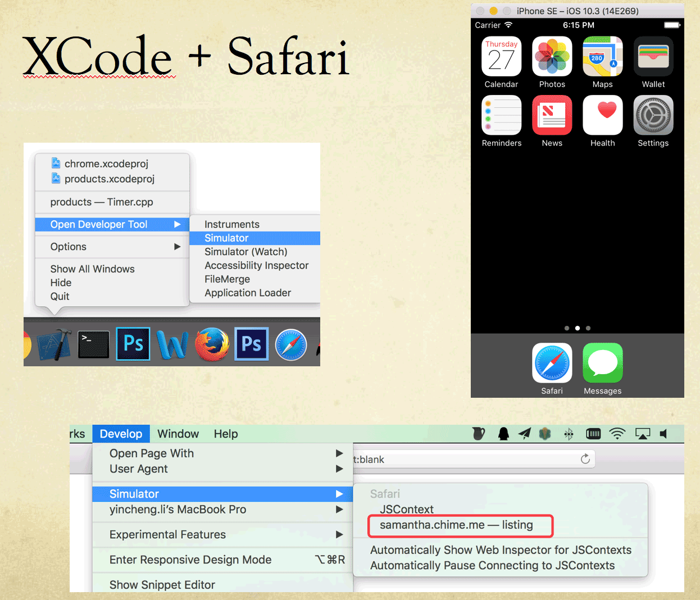This screenshot has height=600, width=700.
Task: Click the AirPlay display icon in menu bar
Action: click(643, 434)
